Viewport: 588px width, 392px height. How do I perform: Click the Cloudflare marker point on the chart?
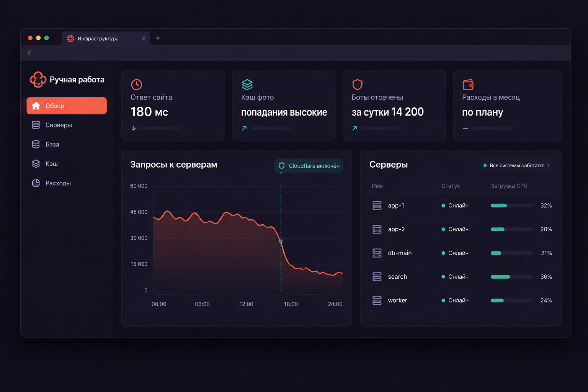point(281,241)
